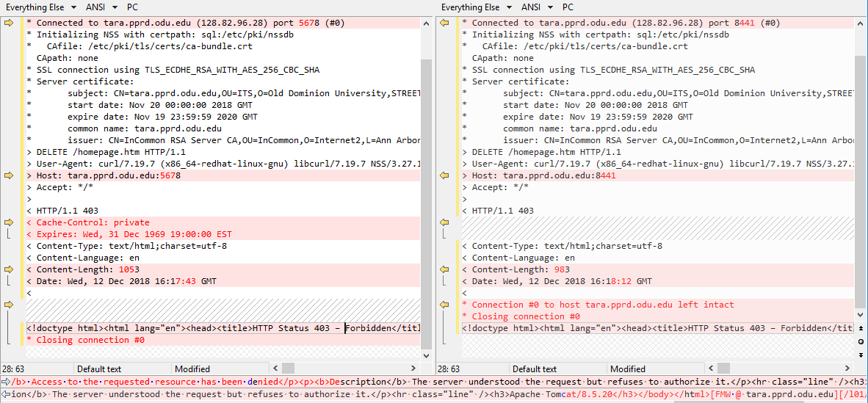
Task: Click right pane 'Content-Length: 983' line
Action: click(x=658, y=269)
